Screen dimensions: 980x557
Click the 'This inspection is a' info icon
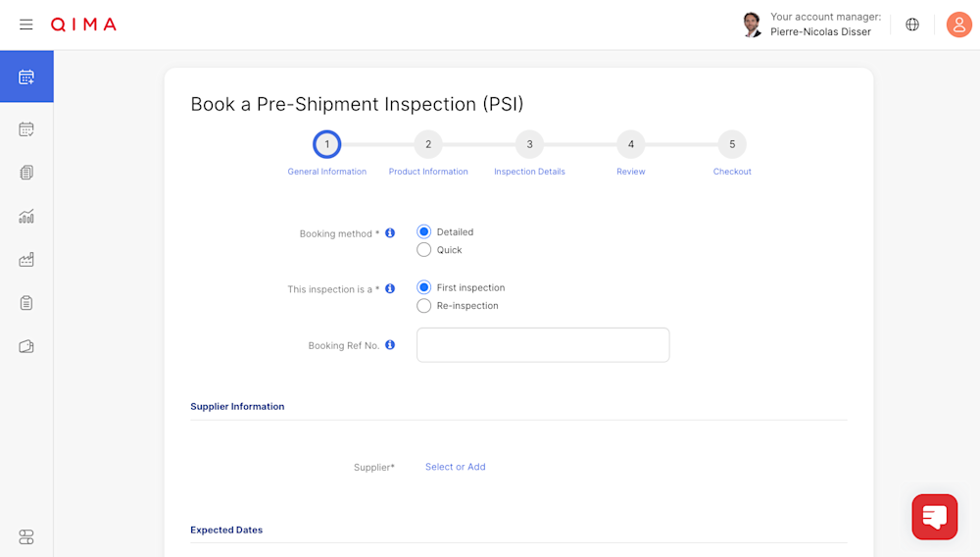pos(390,289)
